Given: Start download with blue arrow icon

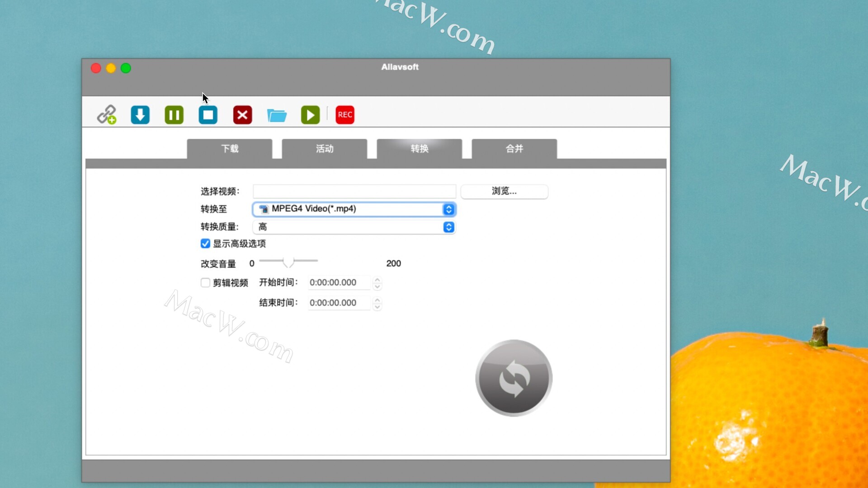Looking at the screenshot, I should pos(140,115).
